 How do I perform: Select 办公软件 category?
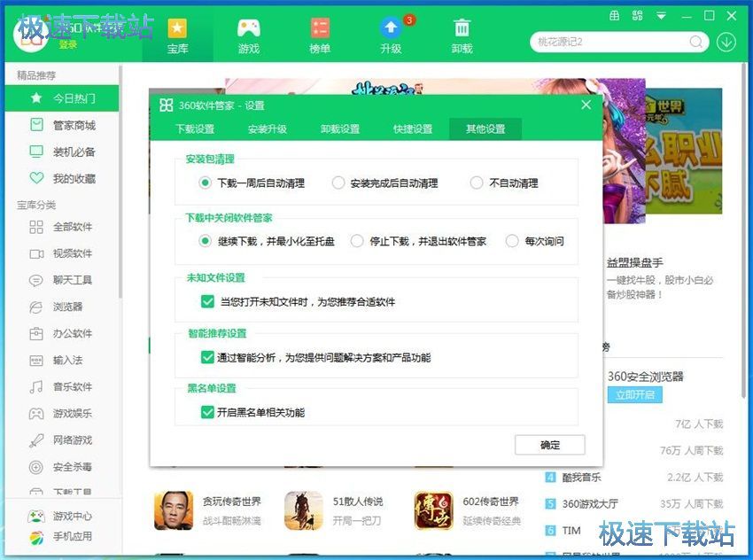(61, 333)
